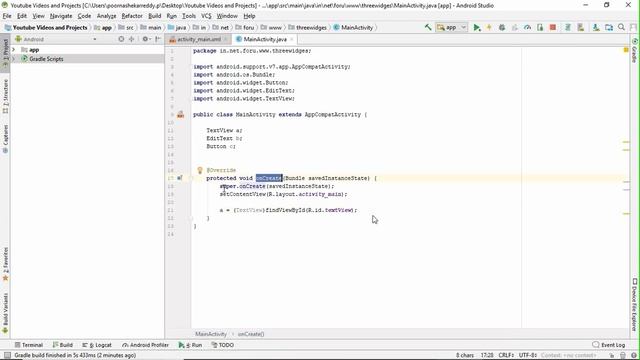Open the Terminal tool window
The width and height of the screenshot is (640, 360).
tap(29, 345)
